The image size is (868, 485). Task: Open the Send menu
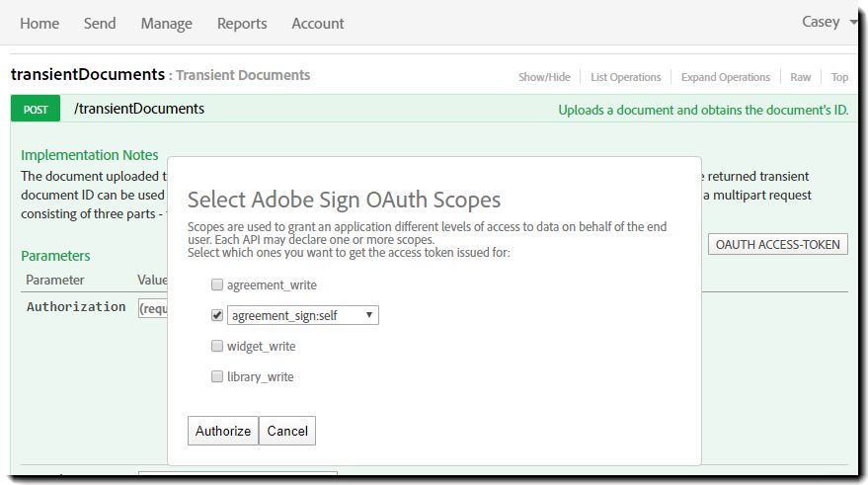coord(100,24)
